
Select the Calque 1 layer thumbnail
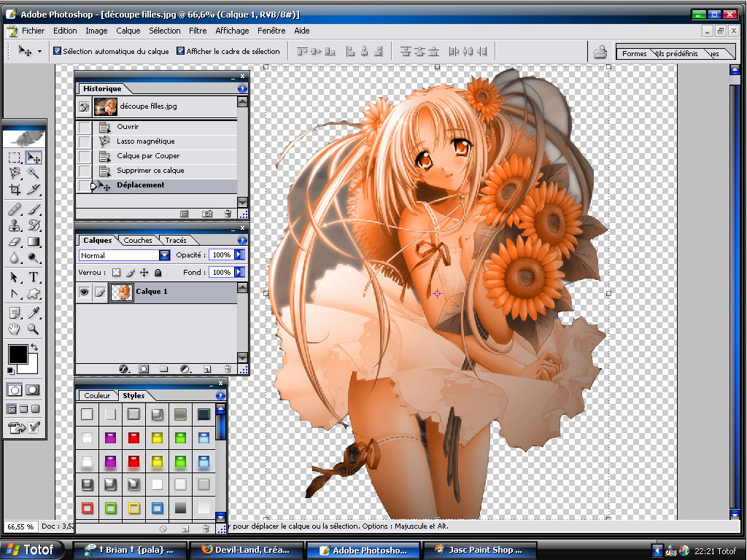tap(122, 292)
